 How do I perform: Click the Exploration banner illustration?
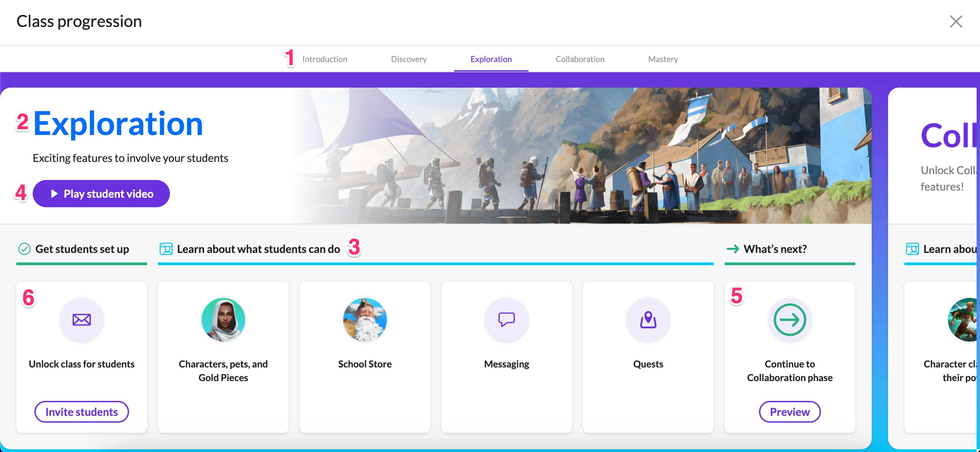(582, 155)
